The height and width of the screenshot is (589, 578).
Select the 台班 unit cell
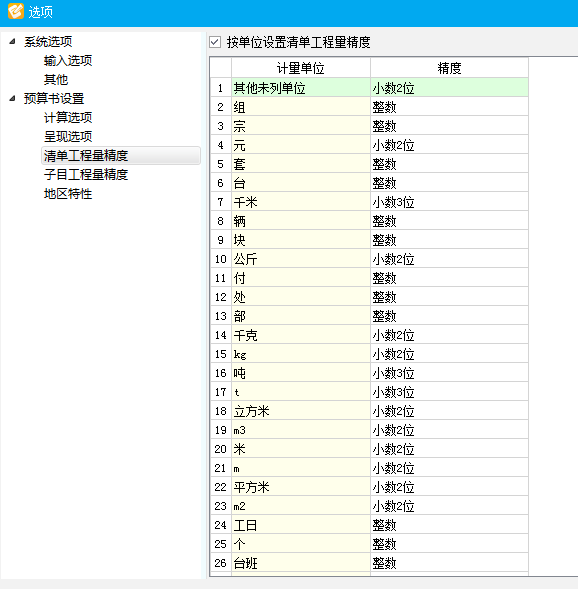301,563
